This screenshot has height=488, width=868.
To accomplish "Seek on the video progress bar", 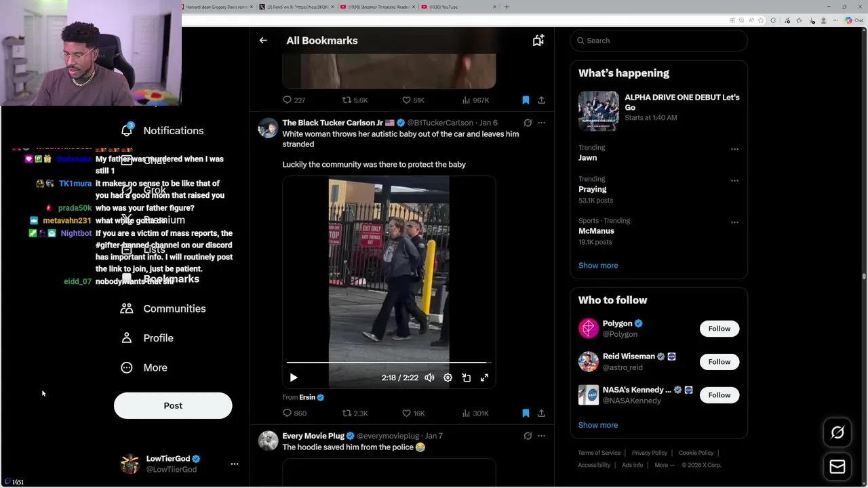I will click(x=389, y=363).
